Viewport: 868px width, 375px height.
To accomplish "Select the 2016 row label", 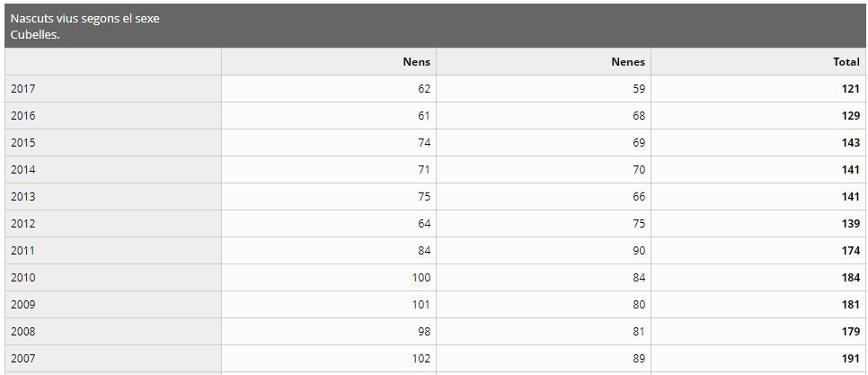I will click(x=23, y=116).
